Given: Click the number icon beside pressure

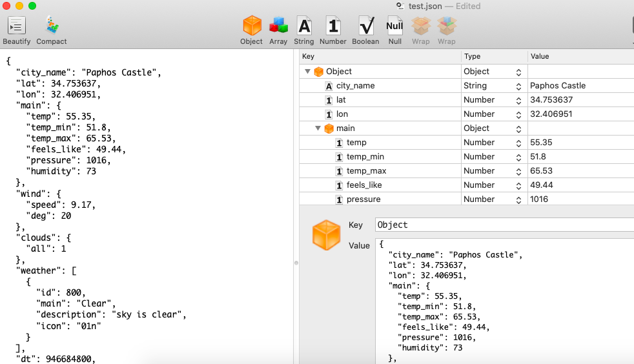Looking at the screenshot, I should (x=339, y=199).
